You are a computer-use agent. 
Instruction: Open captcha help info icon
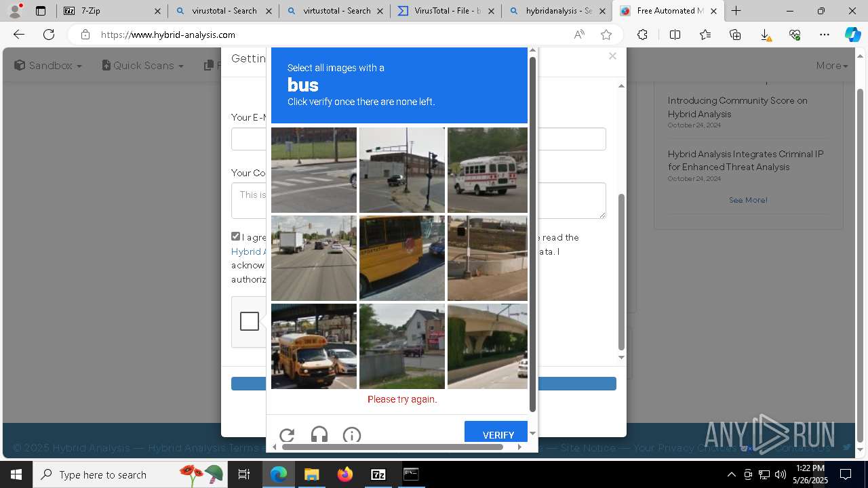[x=352, y=435]
